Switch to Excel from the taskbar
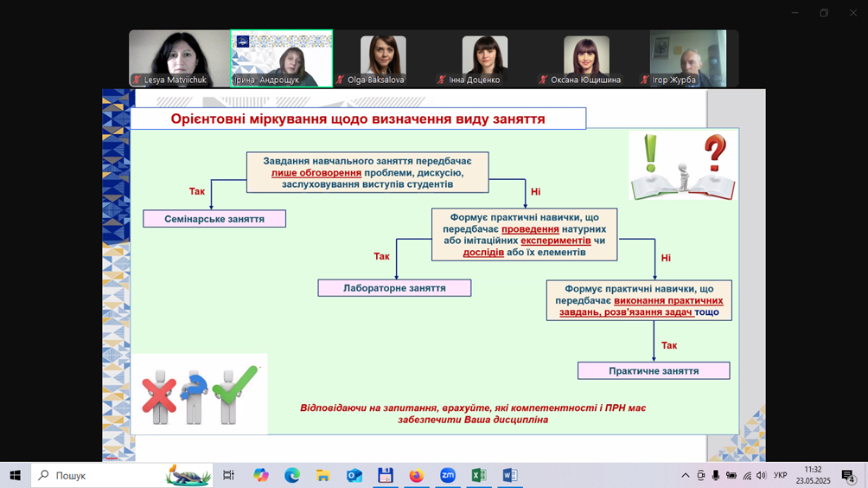The height and width of the screenshot is (488, 868). 479,475
